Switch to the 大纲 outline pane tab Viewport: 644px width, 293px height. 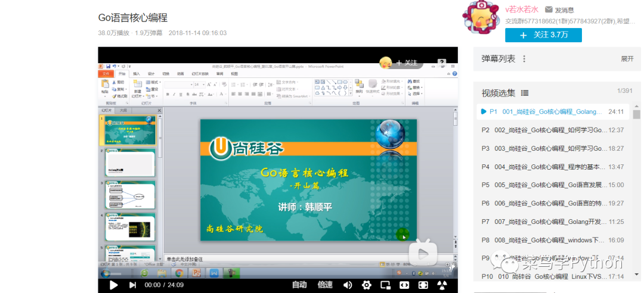click(x=123, y=110)
